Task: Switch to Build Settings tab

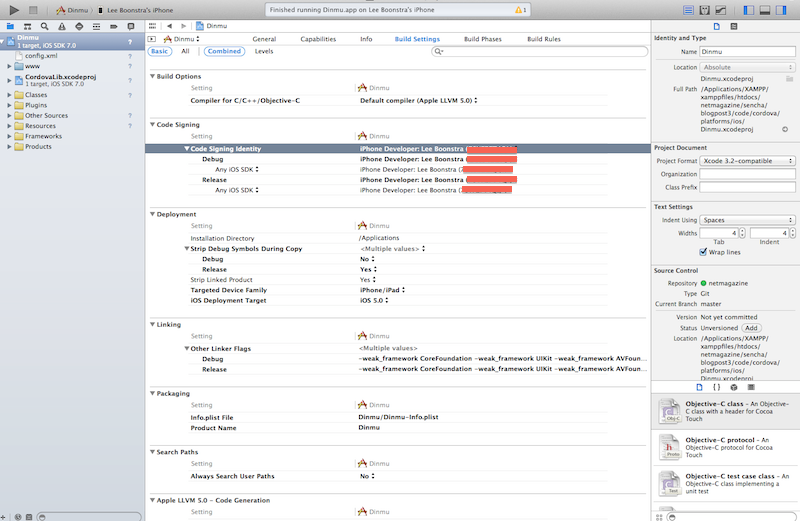Action: [x=417, y=39]
